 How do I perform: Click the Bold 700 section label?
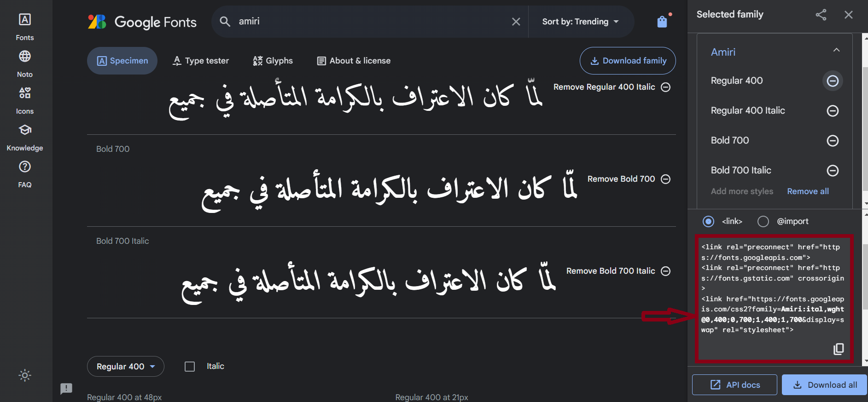[113, 149]
